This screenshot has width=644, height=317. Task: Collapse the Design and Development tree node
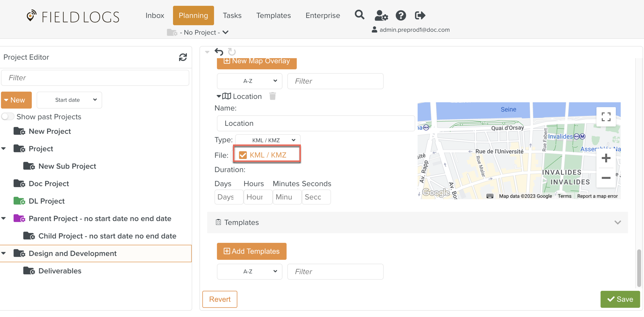click(x=4, y=253)
